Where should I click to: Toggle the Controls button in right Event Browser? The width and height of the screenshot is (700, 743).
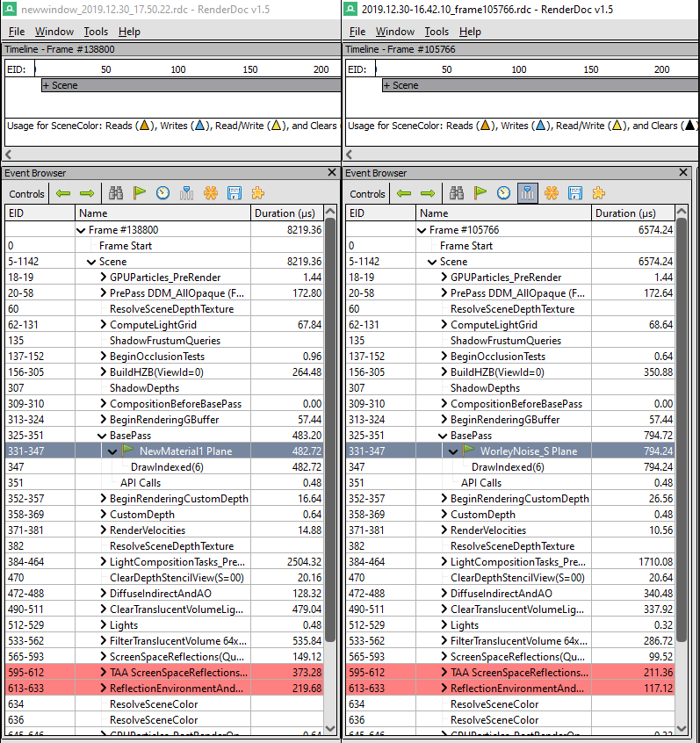pyautogui.click(x=367, y=194)
